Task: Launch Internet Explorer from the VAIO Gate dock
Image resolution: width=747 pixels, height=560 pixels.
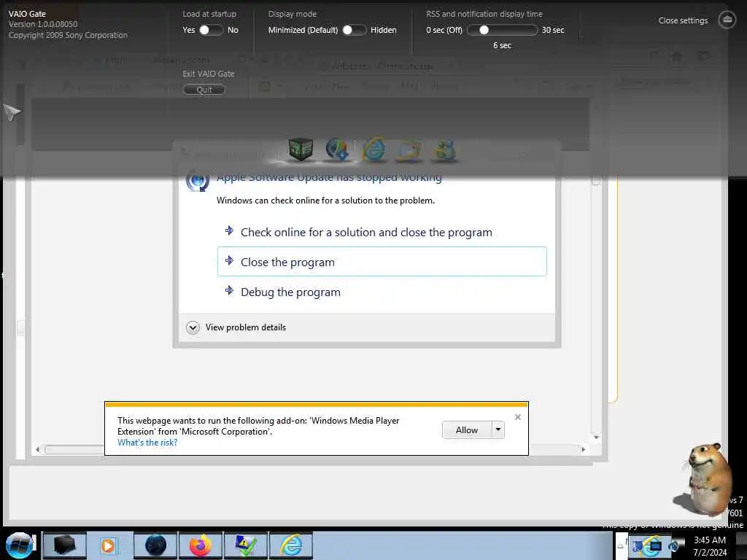Action: [x=373, y=149]
